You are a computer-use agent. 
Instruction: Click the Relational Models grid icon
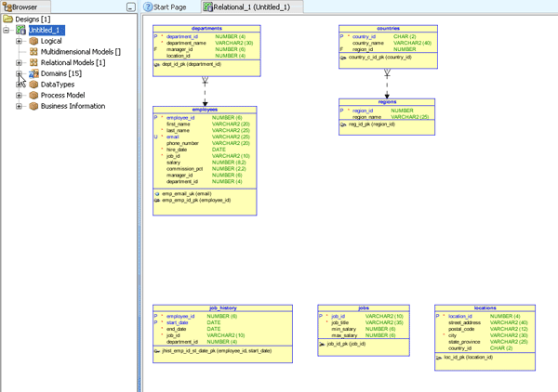(33, 63)
